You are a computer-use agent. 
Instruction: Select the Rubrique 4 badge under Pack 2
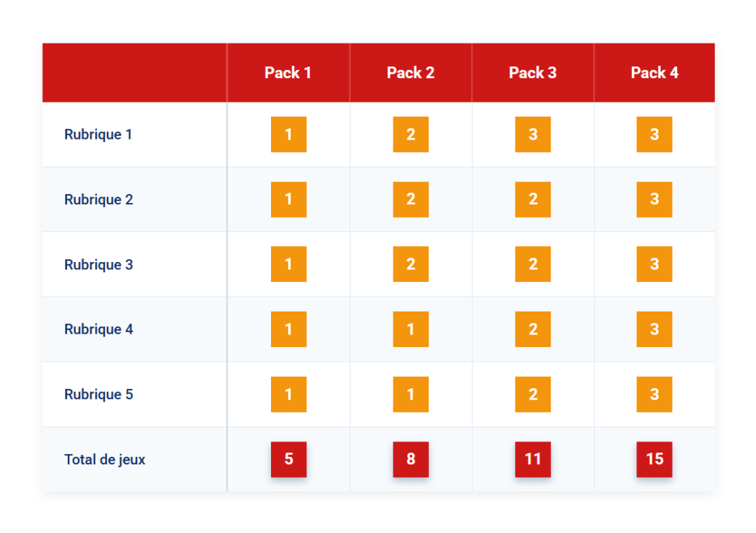(x=410, y=329)
